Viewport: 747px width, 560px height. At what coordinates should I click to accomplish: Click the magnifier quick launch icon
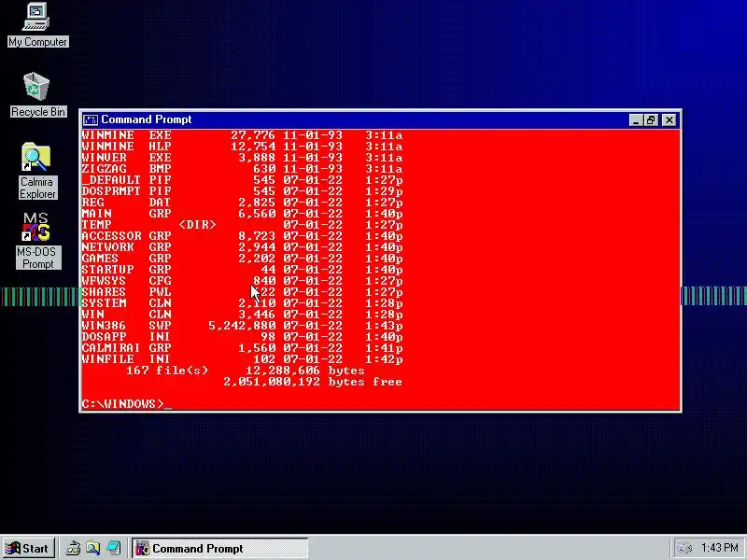pos(92,548)
